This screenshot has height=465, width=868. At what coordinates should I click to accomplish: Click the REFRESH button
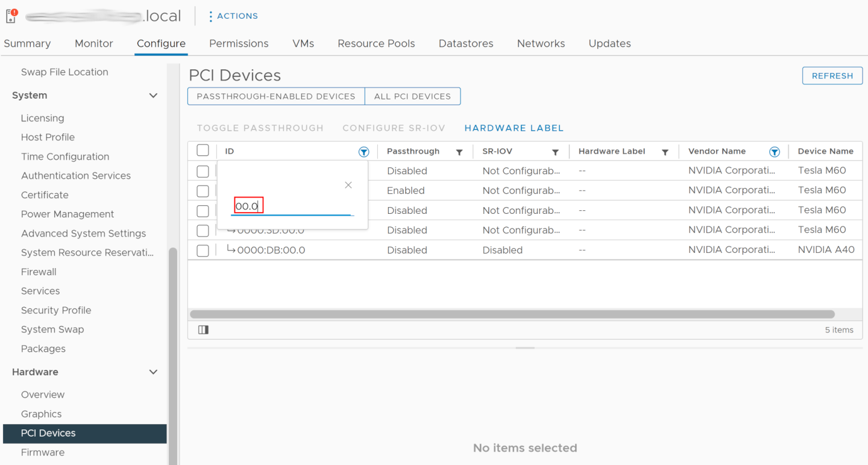tap(832, 75)
